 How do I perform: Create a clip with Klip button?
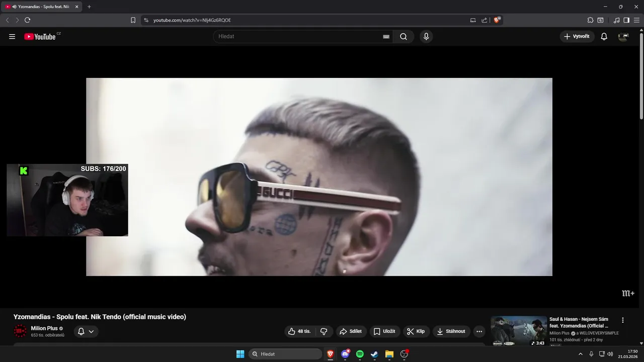coord(416,331)
